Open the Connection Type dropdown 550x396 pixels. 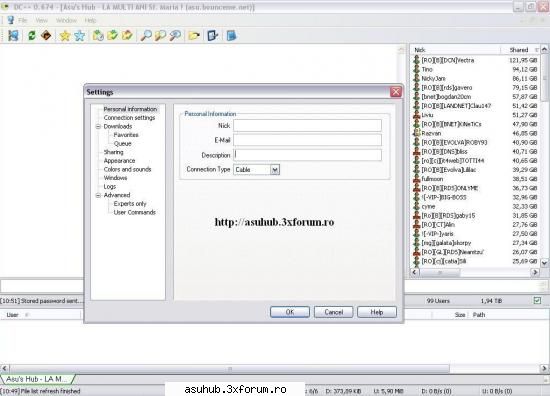[x=275, y=169]
